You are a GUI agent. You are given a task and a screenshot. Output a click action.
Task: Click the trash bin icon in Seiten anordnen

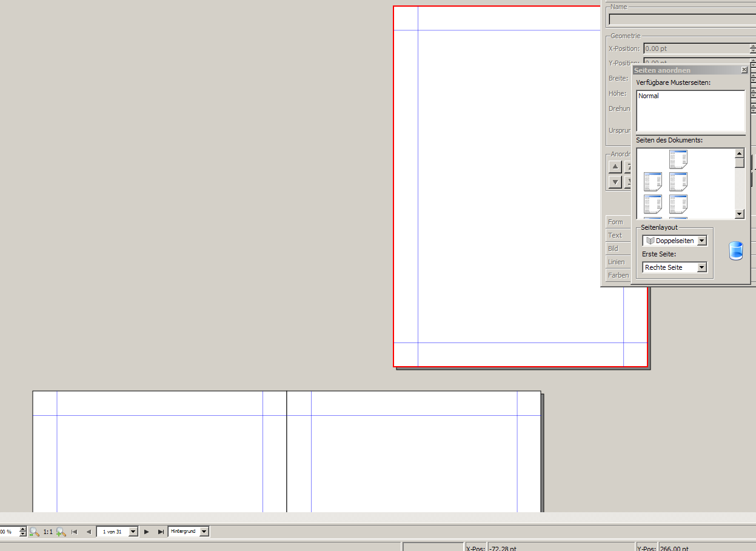pyautogui.click(x=735, y=250)
